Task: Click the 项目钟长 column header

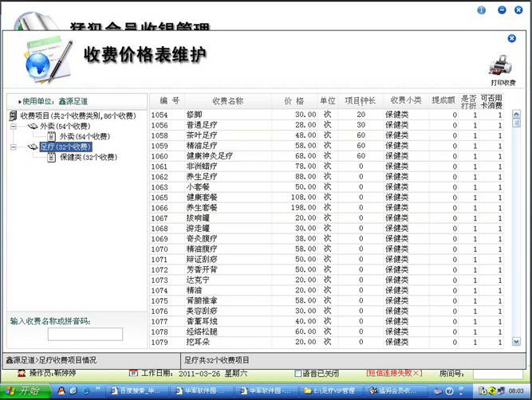Action: tap(361, 100)
